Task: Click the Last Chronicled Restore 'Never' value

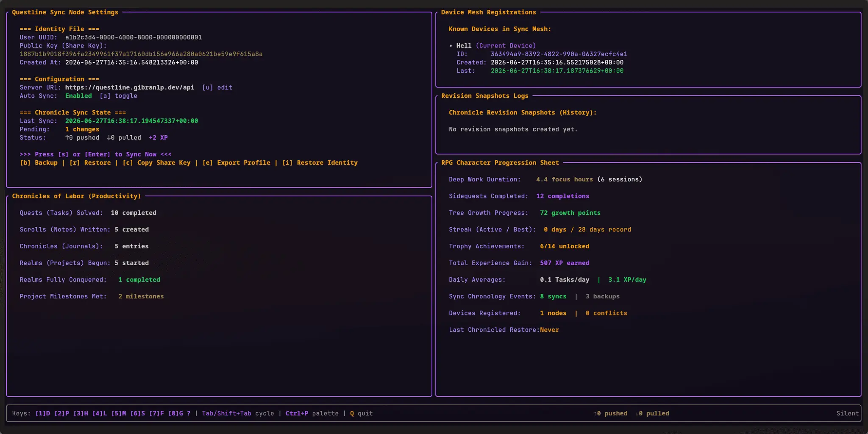Action: (x=549, y=330)
